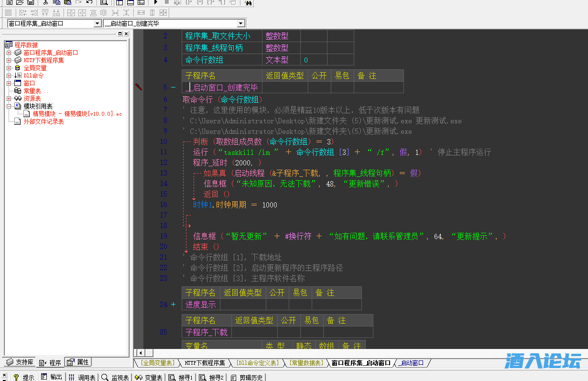
Task: Click the Save file toolbar icon
Action: coord(31,2)
